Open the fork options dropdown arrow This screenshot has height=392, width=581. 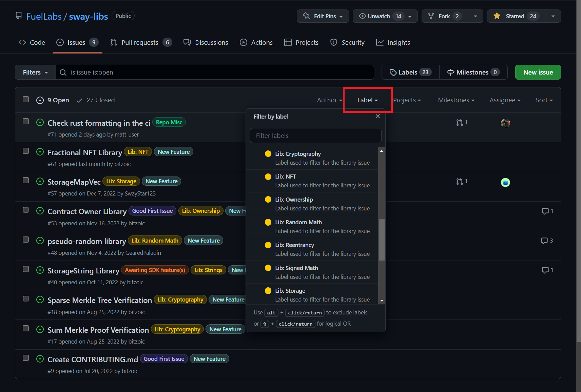click(x=476, y=16)
